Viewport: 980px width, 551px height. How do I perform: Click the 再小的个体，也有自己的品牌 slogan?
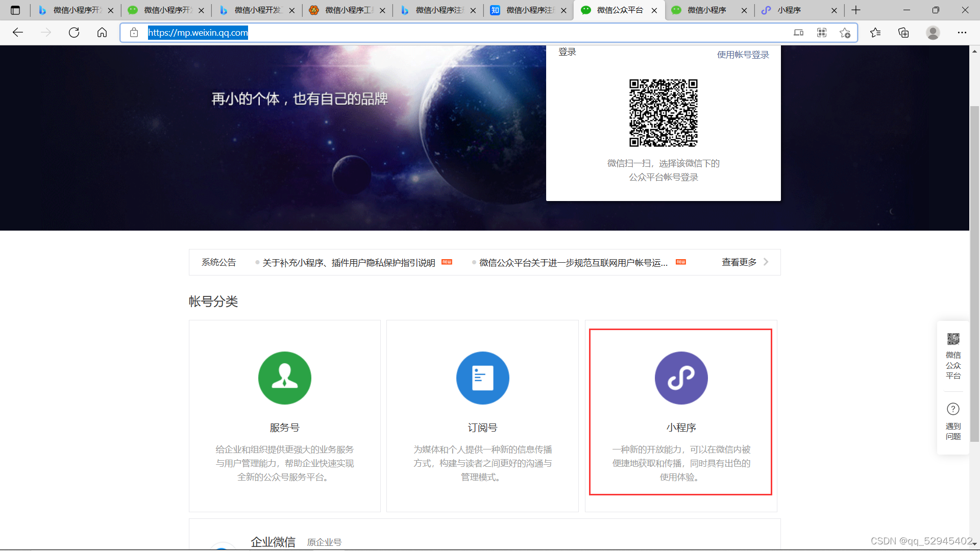[300, 99]
